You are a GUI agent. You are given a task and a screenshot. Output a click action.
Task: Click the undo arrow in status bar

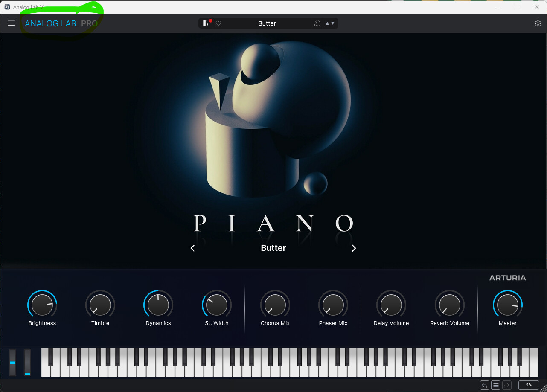[x=484, y=385]
